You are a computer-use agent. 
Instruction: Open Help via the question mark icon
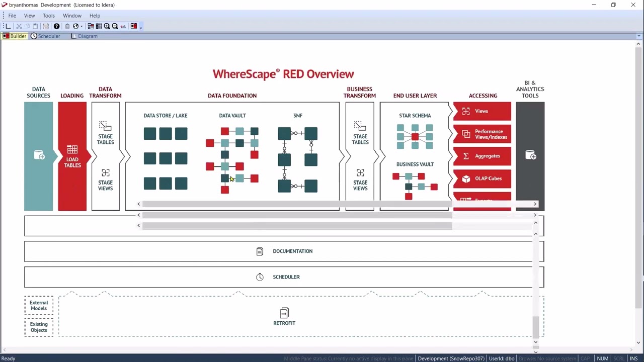(x=56, y=26)
